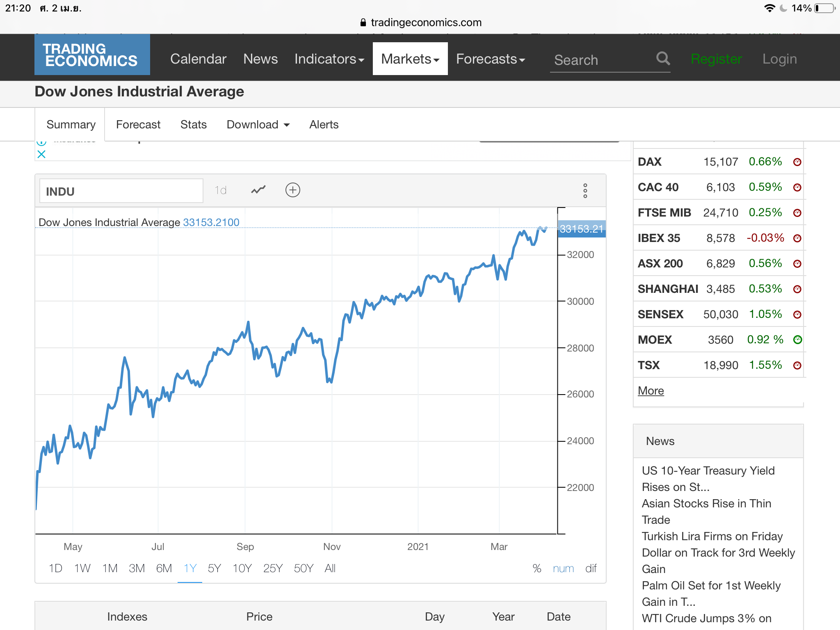Switch to the Forecast tab
Image resolution: width=840 pixels, height=630 pixels.
pyautogui.click(x=138, y=125)
